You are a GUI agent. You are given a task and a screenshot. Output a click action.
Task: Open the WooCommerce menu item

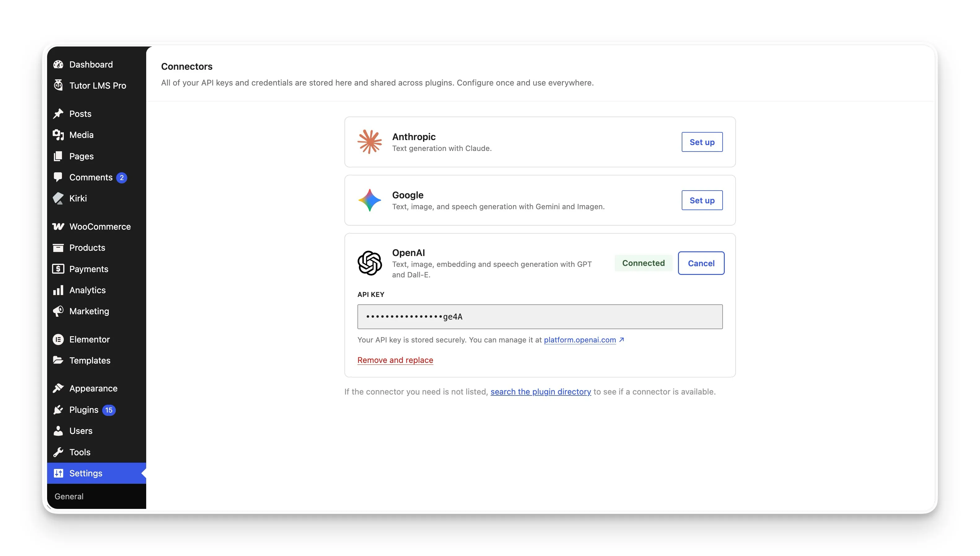(x=97, y=227)
